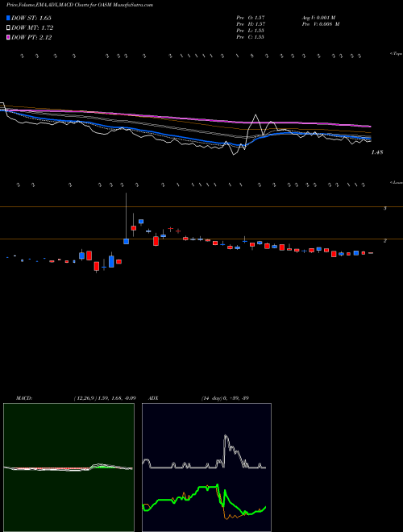This screenshot has height=532, width=403.
Task: Open the green MACD indicator chart
Action: 69,468
